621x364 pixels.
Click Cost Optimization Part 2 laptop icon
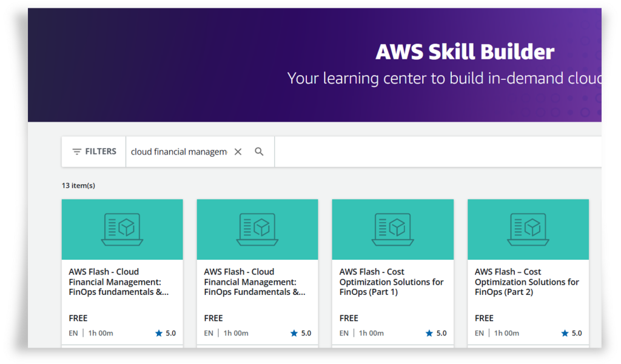click(x=528, y=229)
